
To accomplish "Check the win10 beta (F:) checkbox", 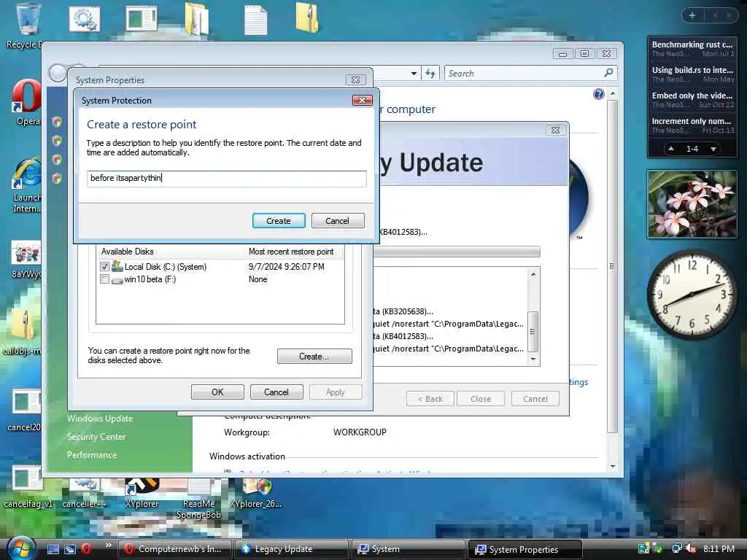I will [x=105, y=279].
